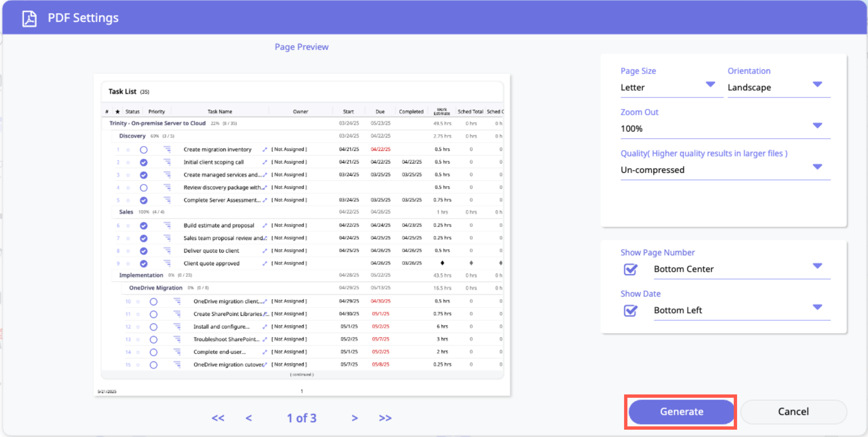Expand the Zoom Out 100% dropdown
868x437 pixels.
pyautogui.click(x=725, y=128)
